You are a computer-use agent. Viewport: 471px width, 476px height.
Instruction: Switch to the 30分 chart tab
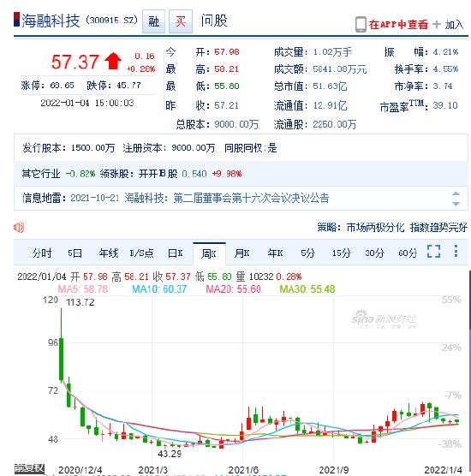374,253
